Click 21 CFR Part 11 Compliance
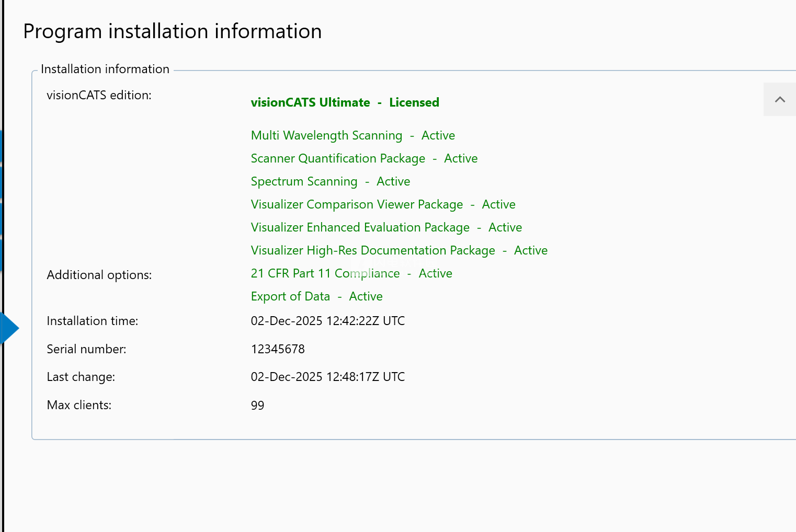This screenshot has height=532, width=796. (351, 273)
